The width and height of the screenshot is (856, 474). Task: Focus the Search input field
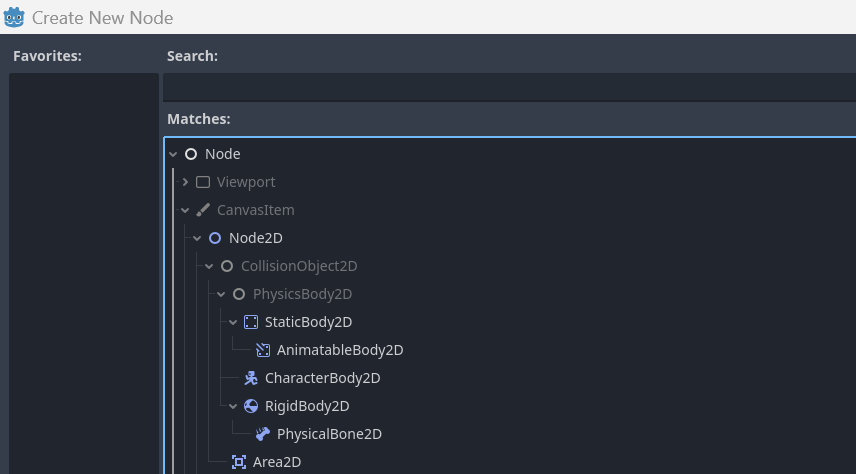click(x=508, y=87)
